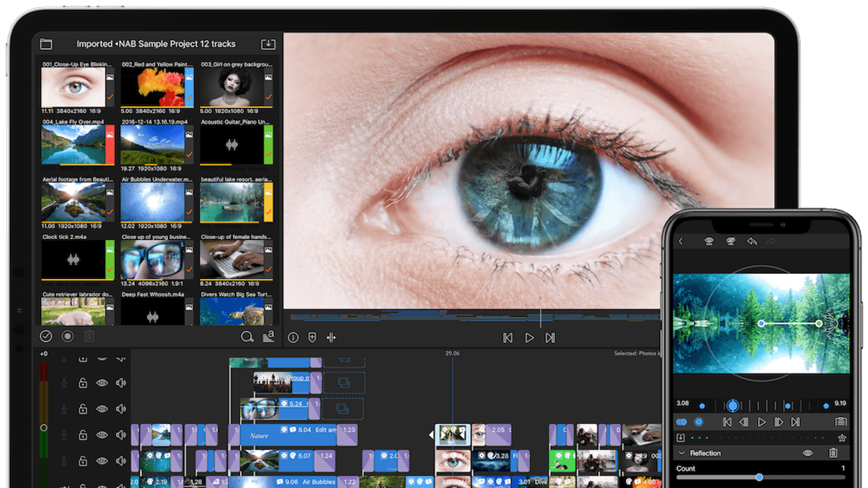
Task: Tap empty transition slot after 5.24 clip
Action: coord(344,409)
